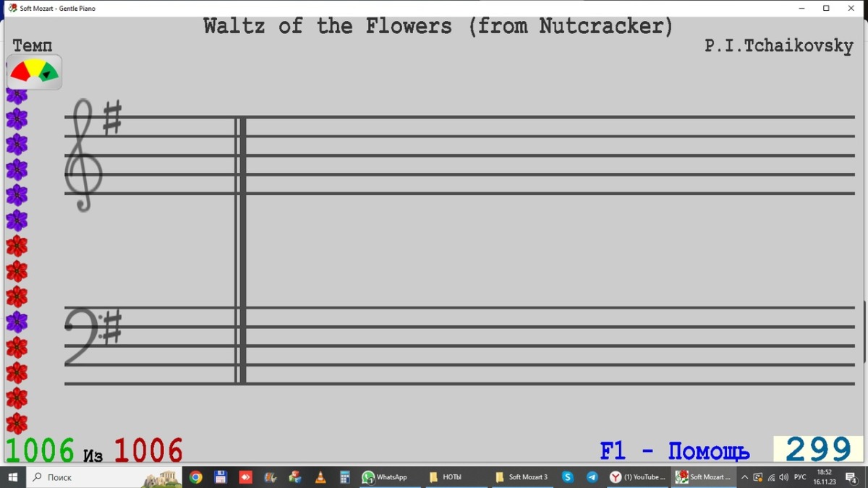Maximize the Soft Mozart window
This screenshot has width=868, height=488.
pyautogui.click(x=826, y=9)
